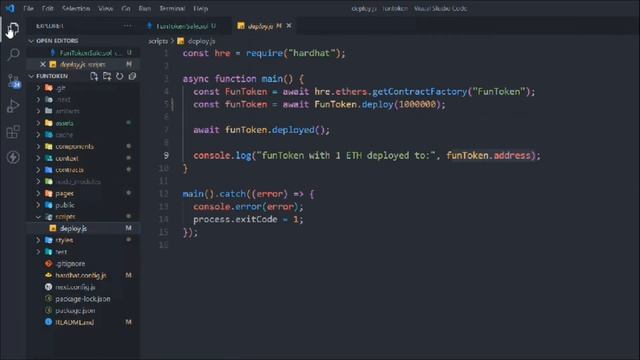Expand the public folder
This screenshot has width=640, height=360.
(x=84, y=205)
